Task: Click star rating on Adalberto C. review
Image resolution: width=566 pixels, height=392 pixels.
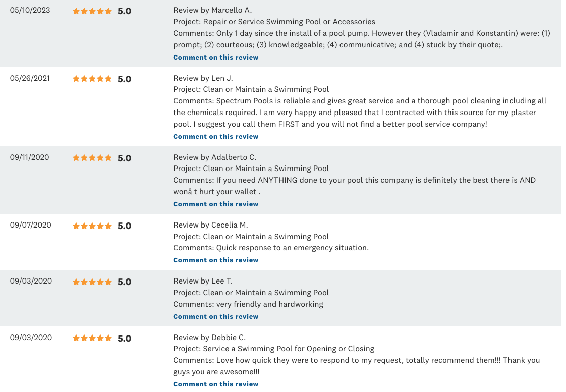Action: (92, 158)
